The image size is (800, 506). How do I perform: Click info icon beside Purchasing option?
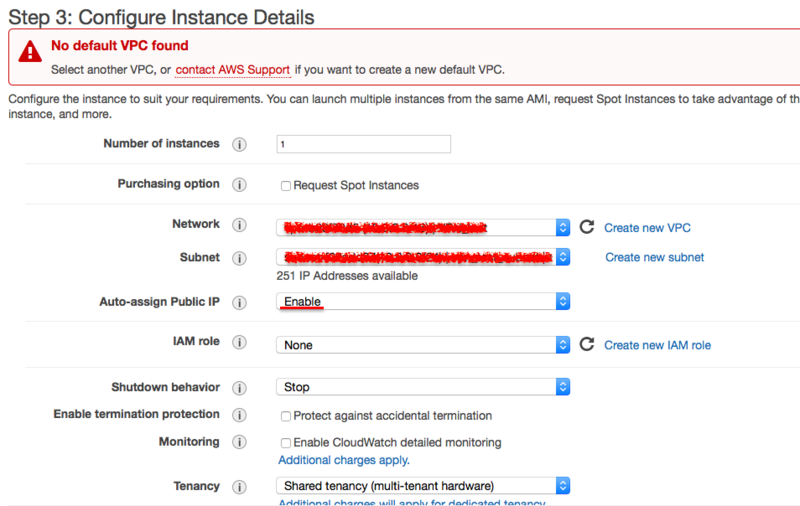coord(239,185)
